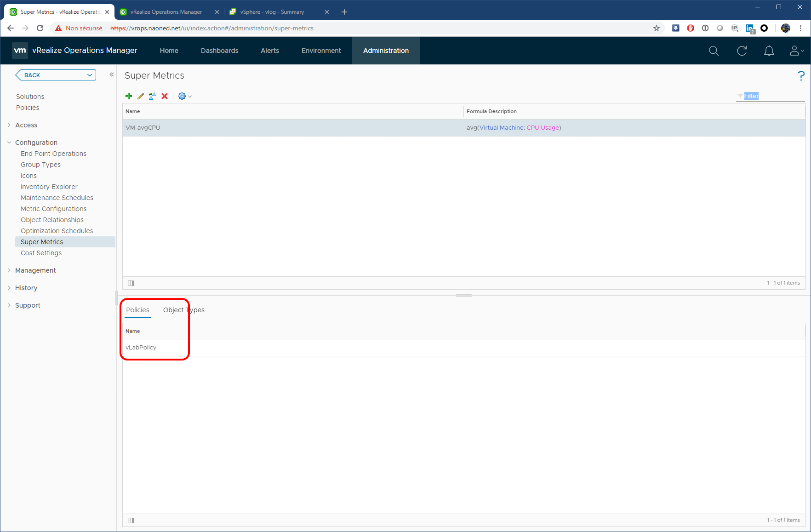Click the Chrome profile avatar icon

point(786,28)
